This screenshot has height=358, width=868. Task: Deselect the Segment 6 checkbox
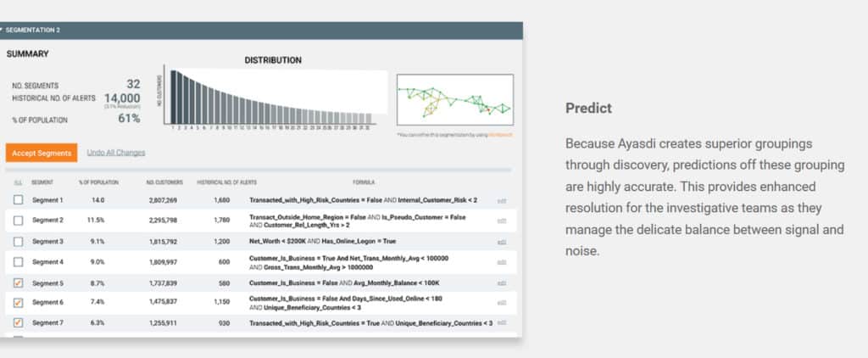[19, 302]
